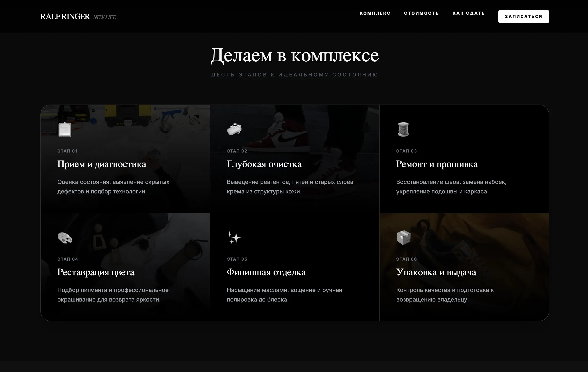Select the Ремонт и прошивка card

[437, 164]
